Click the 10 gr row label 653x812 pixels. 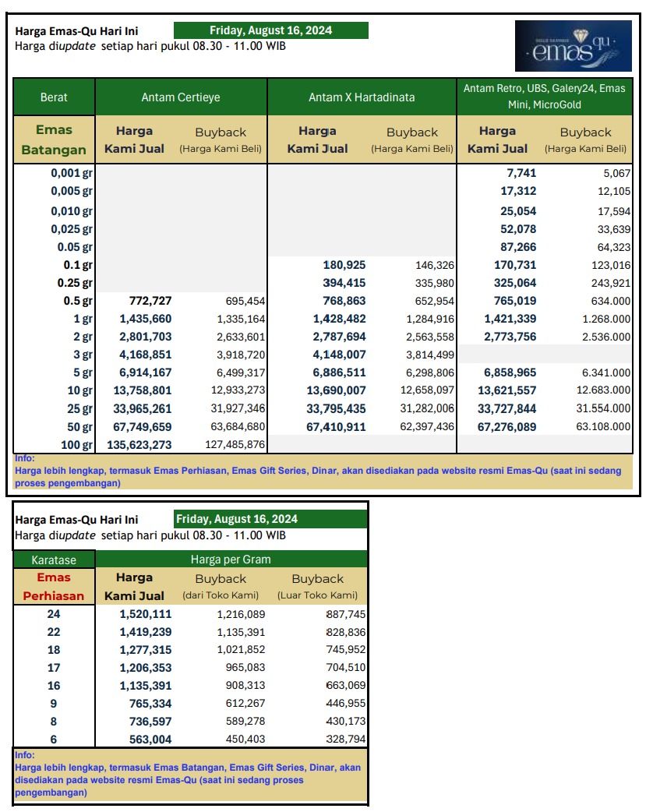[x=79, y=390]
